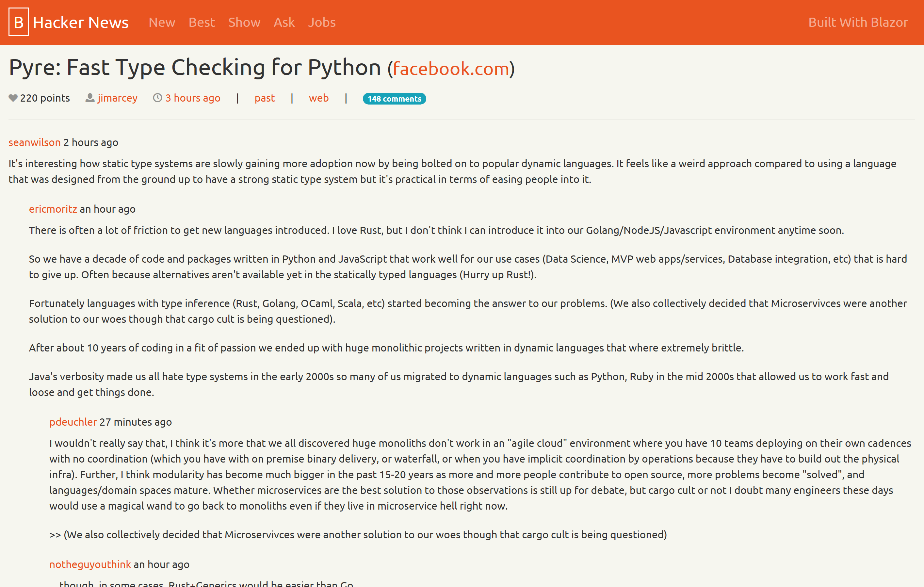View pdeuchler's user profile

pos(73,422)
